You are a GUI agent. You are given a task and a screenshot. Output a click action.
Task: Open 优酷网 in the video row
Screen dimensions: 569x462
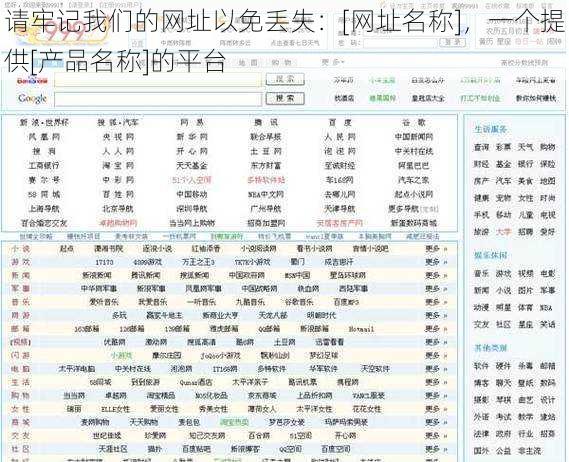tap(114, 342)
